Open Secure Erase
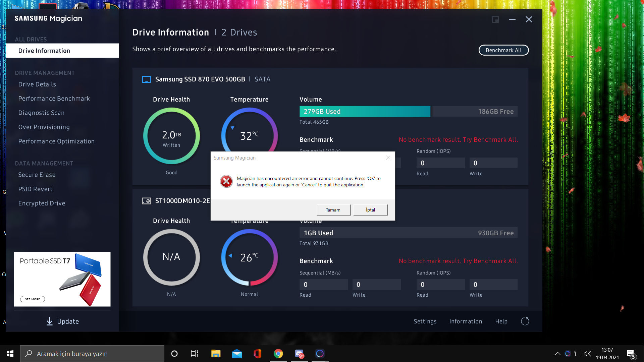This screenshot has width=644, height=362. pos(37,175)
